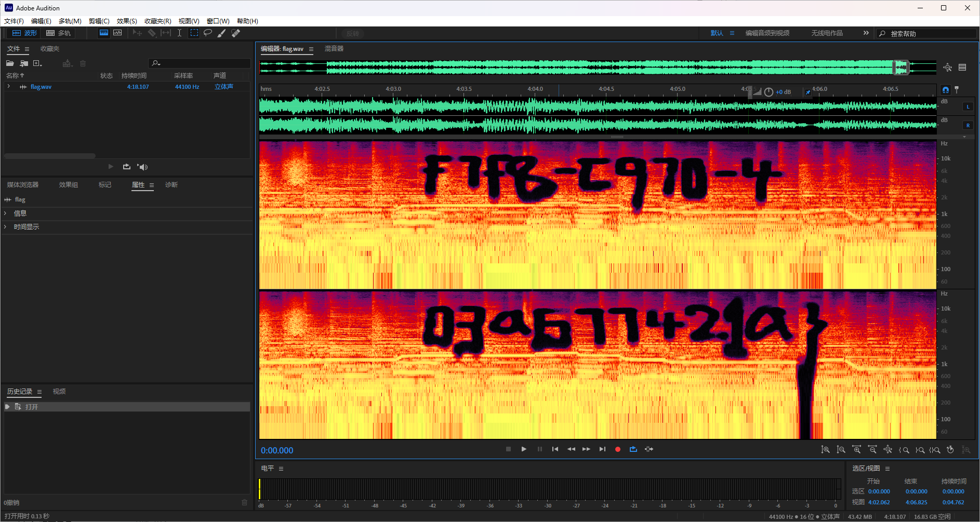The width and height of the screenshot is (980, 522).
Task: Zoom out full on the overview
Action: click(947, 68)
